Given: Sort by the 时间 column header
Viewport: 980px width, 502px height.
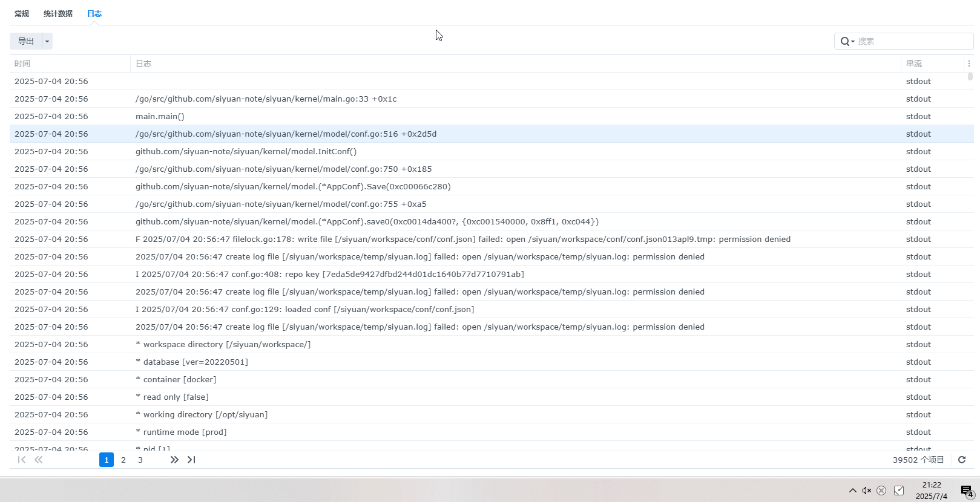Looking at the screenshot, I should click(70, 64).
